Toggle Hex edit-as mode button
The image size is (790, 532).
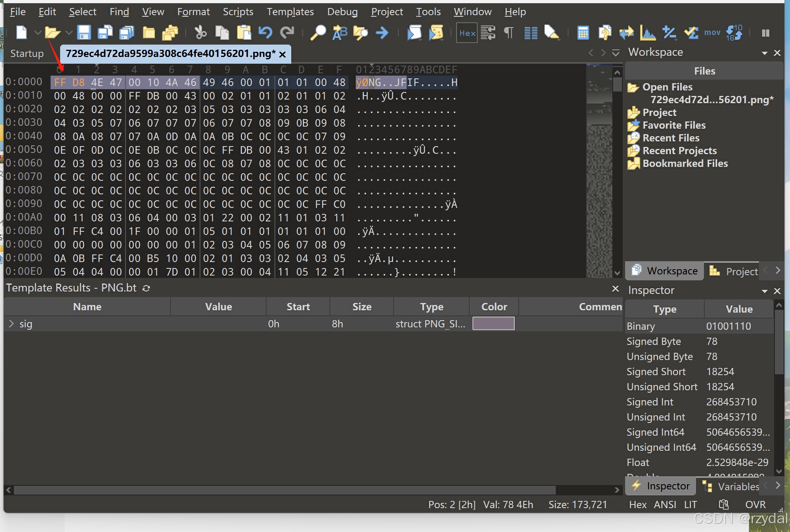click(467, 33)
